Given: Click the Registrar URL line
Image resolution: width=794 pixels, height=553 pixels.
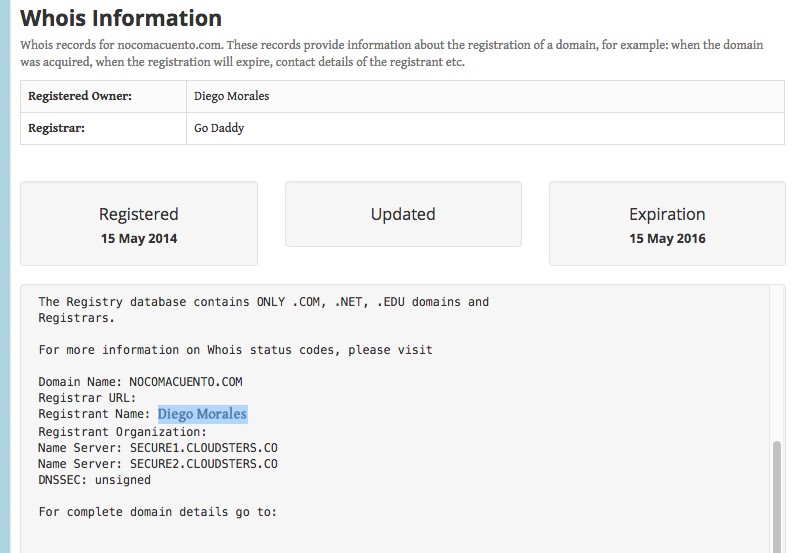Looking at the screenshot, I should 86,398.
